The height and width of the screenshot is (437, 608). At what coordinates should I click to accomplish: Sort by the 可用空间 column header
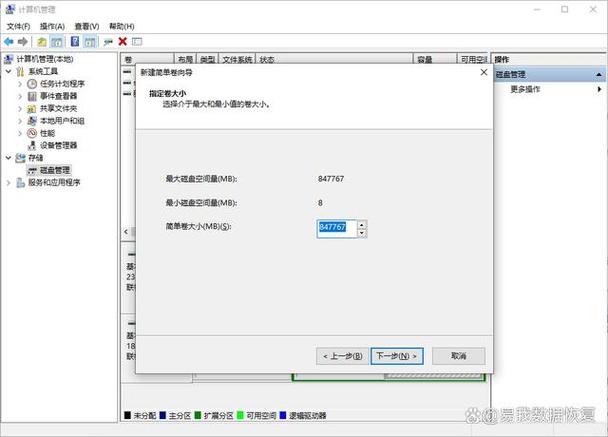point(473,59)
